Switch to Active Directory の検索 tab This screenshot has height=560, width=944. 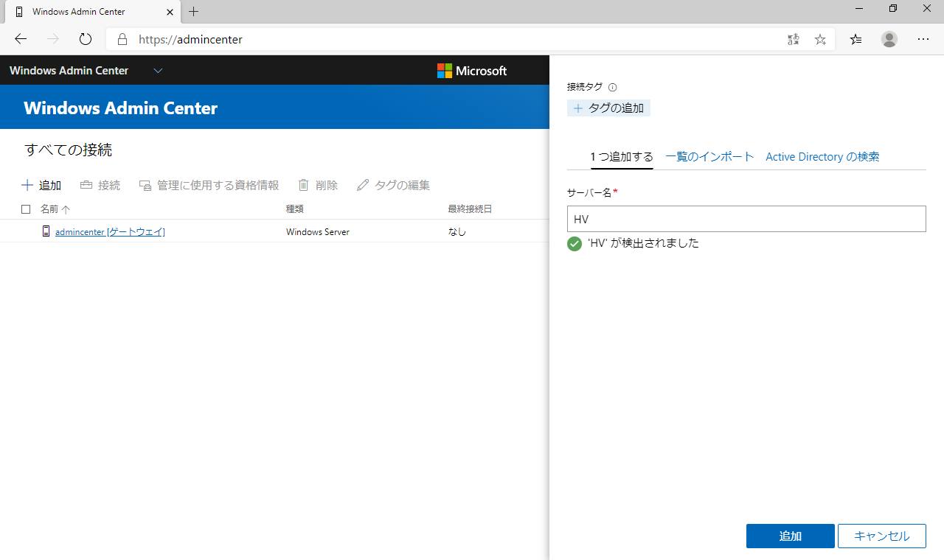(822, 157)
